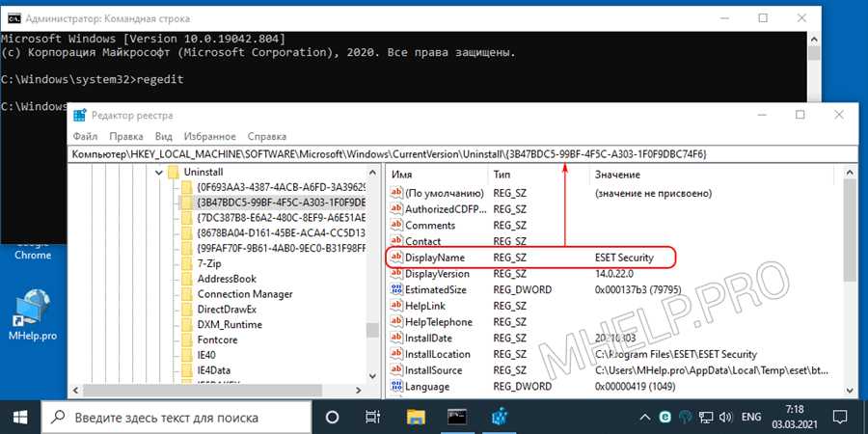Click the string icon of Contact

(x=397, y=241)
